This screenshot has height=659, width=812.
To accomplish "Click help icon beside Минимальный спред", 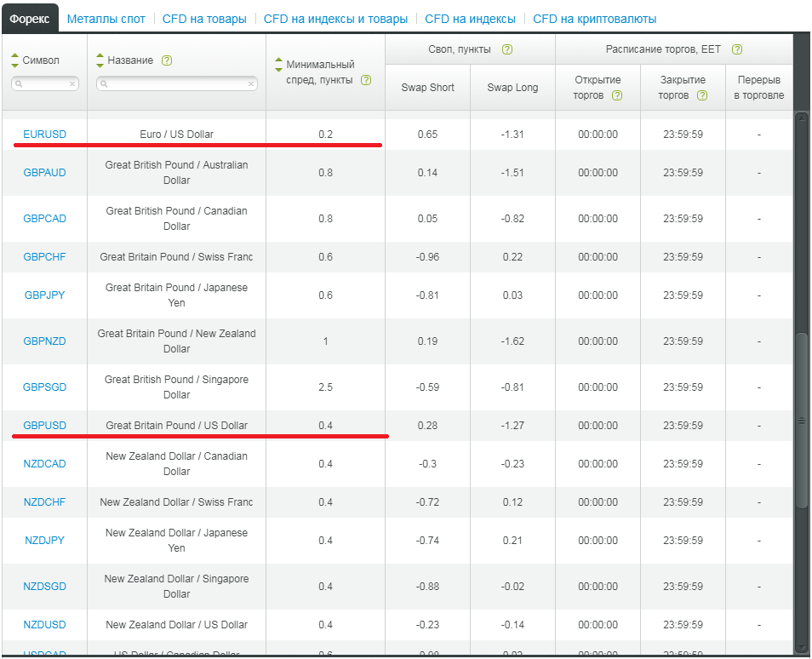I will pos(366,80).
